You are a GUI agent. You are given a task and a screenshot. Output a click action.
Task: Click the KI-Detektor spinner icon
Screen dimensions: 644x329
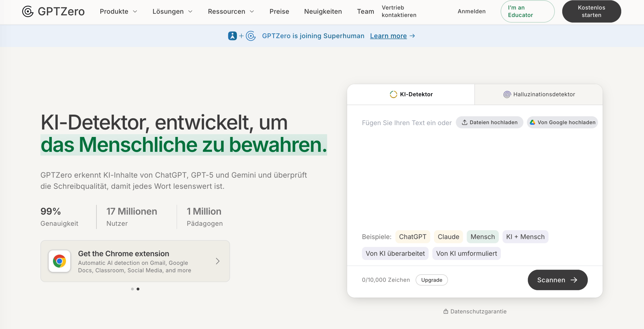point(393,94)
